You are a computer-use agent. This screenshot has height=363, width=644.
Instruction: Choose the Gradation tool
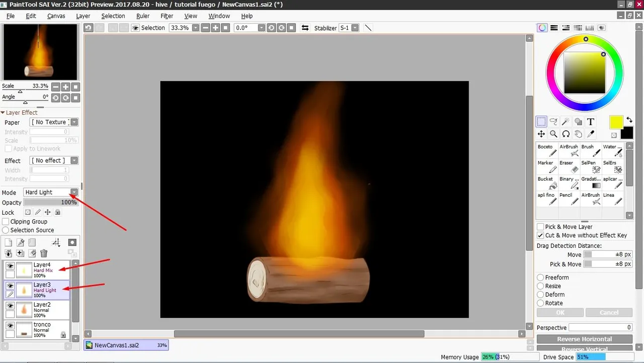(591, 183)
